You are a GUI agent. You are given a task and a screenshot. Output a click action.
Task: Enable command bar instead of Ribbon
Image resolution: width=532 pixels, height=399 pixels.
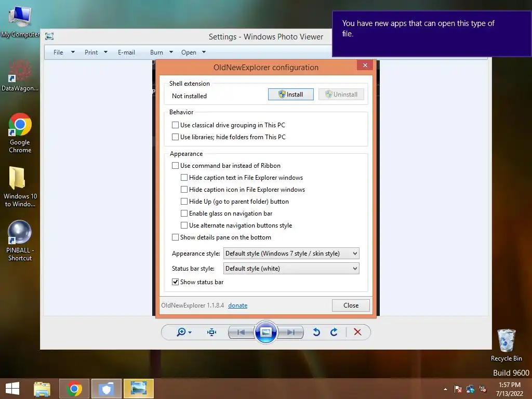coord(226,166)
